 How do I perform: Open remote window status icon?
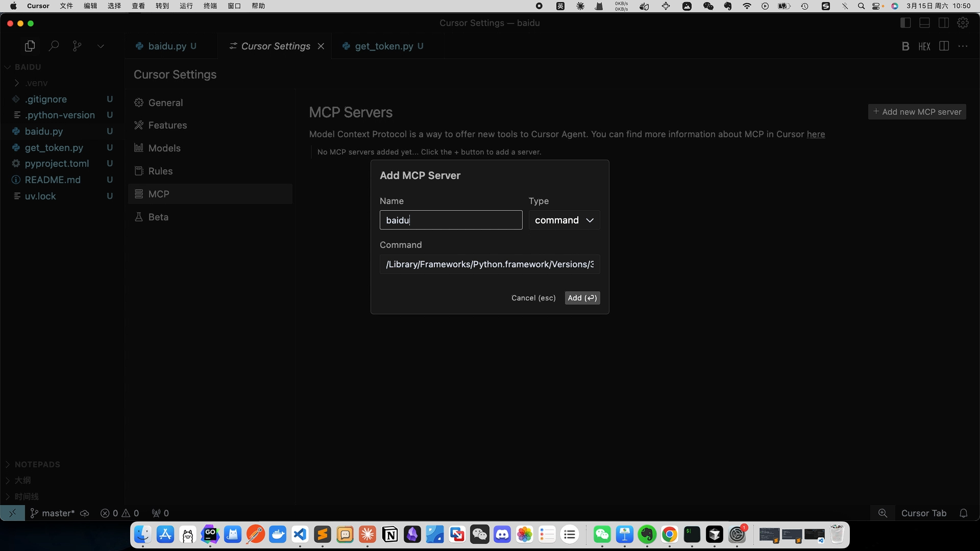tap(12, 513)
